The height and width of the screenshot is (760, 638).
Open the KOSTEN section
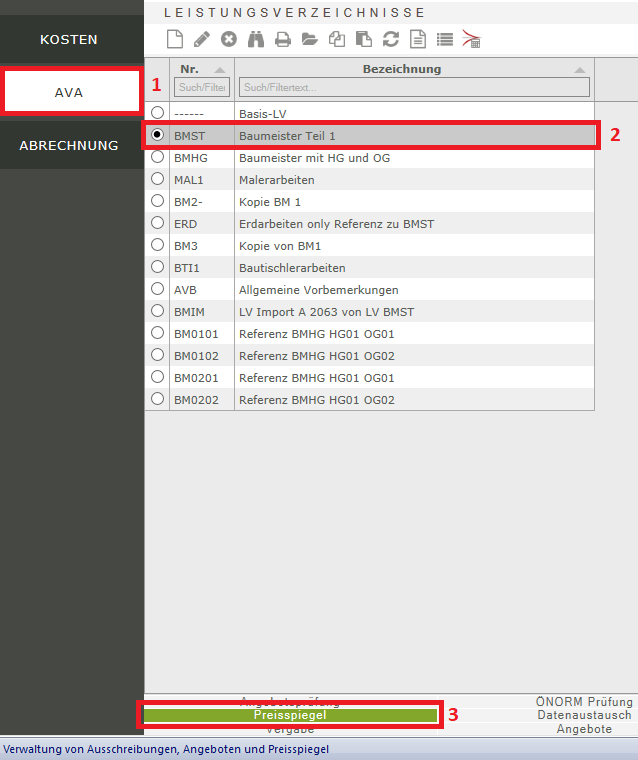click(69, 40)
